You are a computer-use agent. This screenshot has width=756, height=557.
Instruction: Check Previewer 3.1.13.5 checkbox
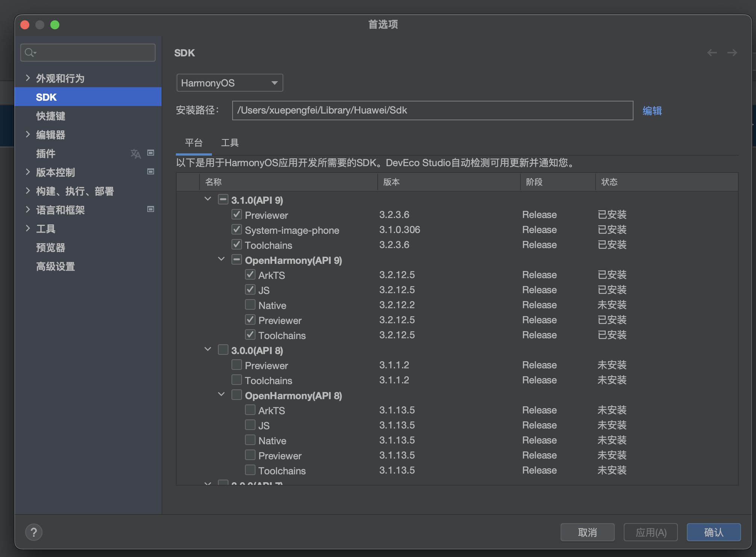tap(250, 455)
